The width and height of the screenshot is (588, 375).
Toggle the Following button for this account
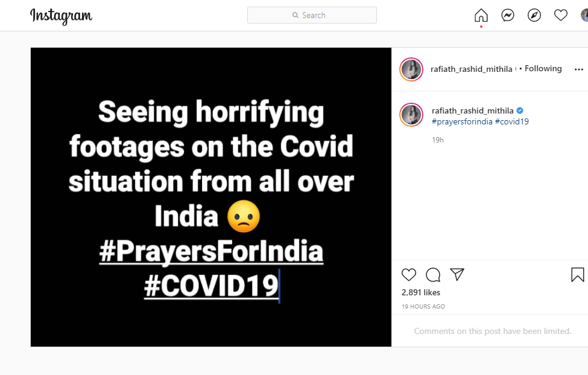click(x=543, y=69)
